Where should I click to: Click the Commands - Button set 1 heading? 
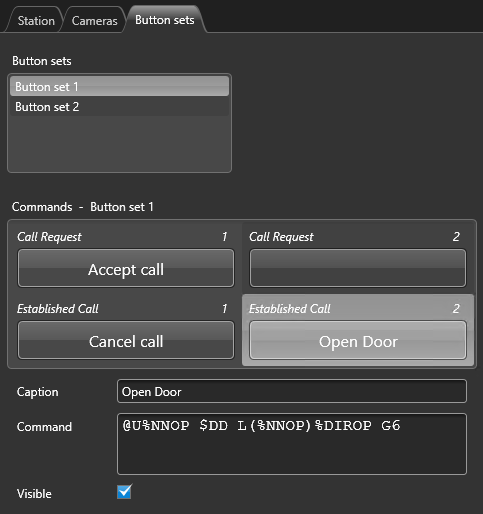[83, 207]
